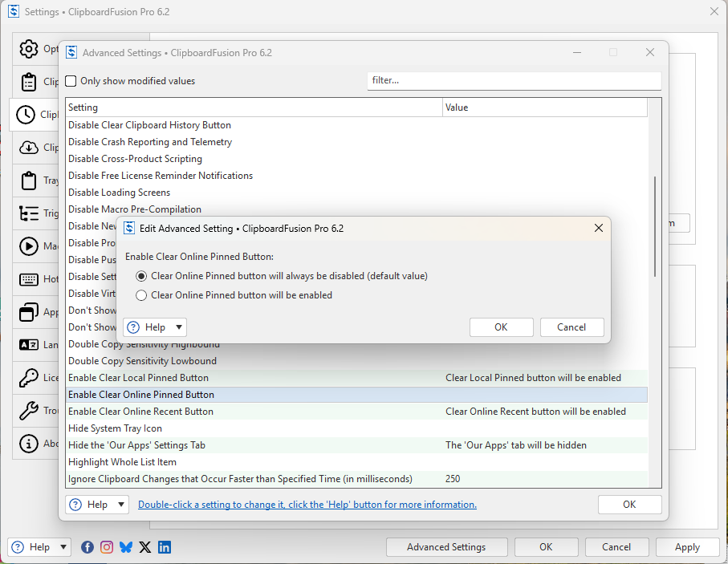Click the settings list vertical scrollbar
Screen dimensions: 728x564
pyautogui.click(x=655, y=226)
